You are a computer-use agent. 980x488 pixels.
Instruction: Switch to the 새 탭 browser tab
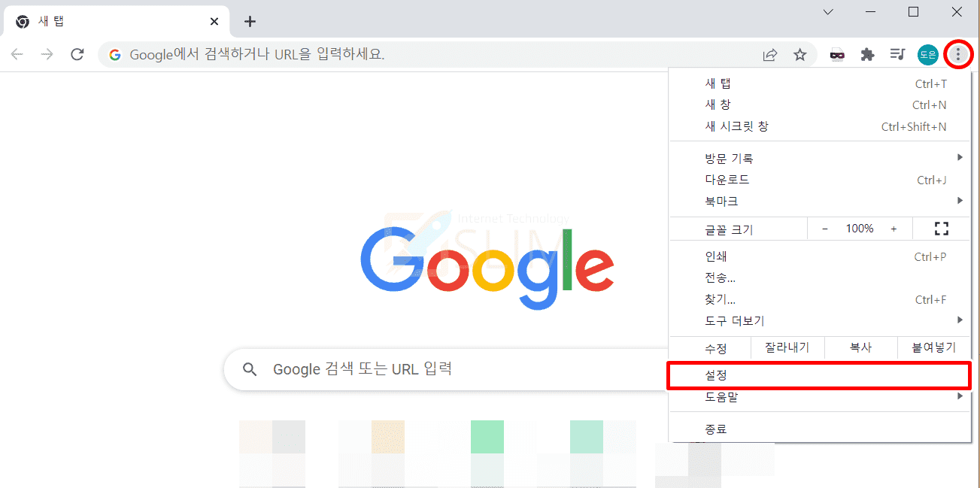(x=117, y=22)
